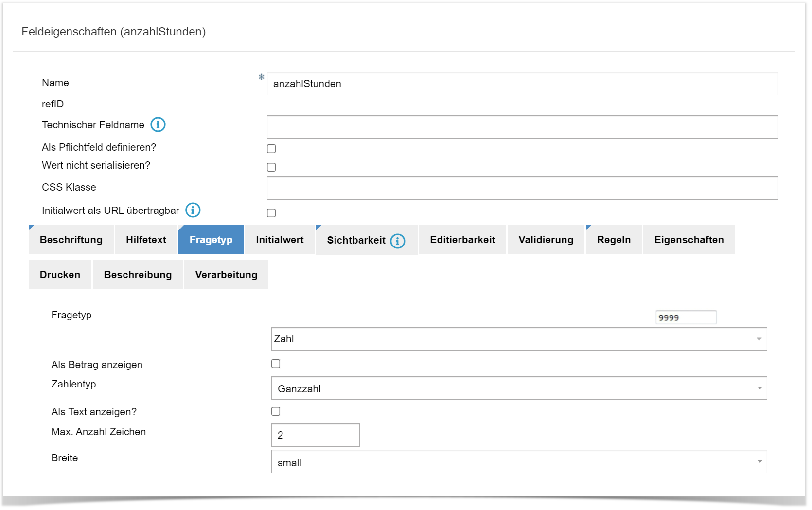Enable the Als Pflichtfeld definieren checkbox
The image size is (812, 510).
click(271, 149)
